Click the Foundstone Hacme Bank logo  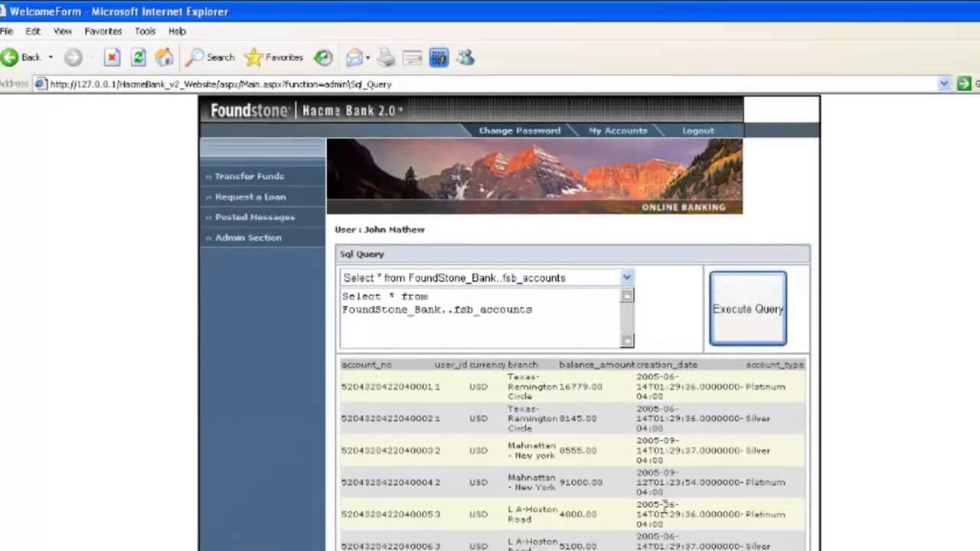tap(306, 110)
